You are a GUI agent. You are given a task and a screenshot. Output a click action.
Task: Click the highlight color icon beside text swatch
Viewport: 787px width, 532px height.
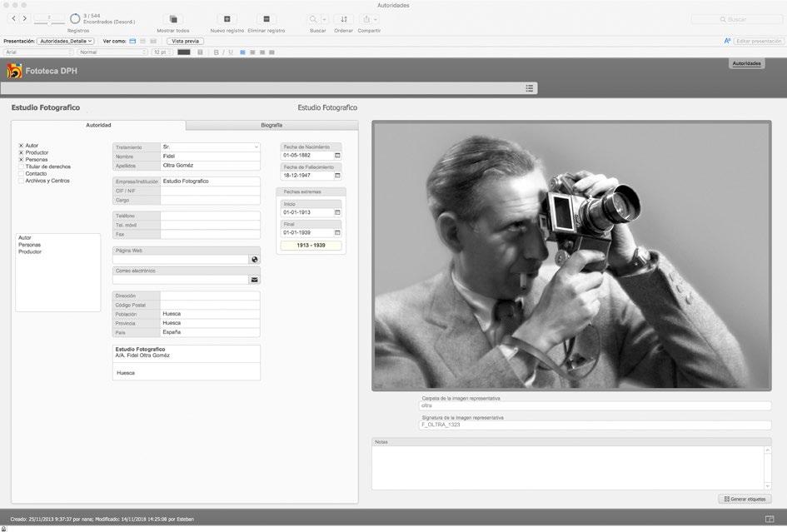(x=200, y=52)
